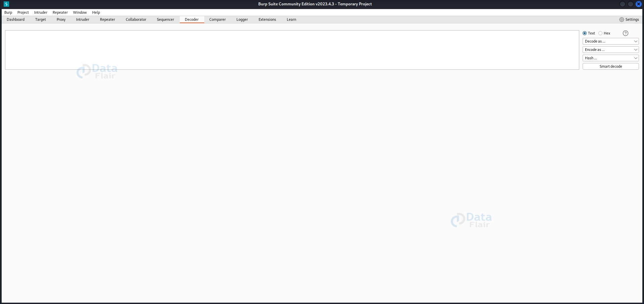Open the 'Hash ...' dropdown

[x=610, y=58]
